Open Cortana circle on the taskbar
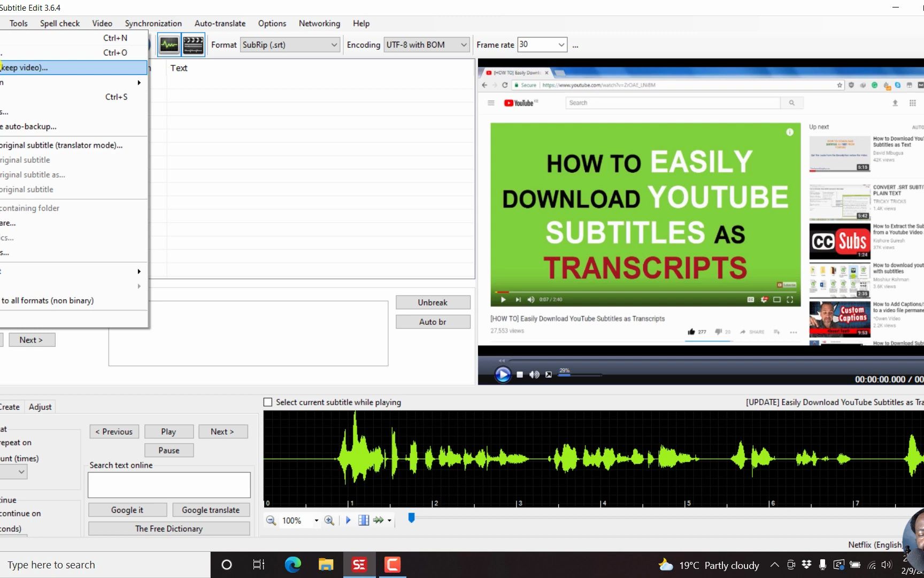Screen dimensions: 924x578 (x=226, y=565)
